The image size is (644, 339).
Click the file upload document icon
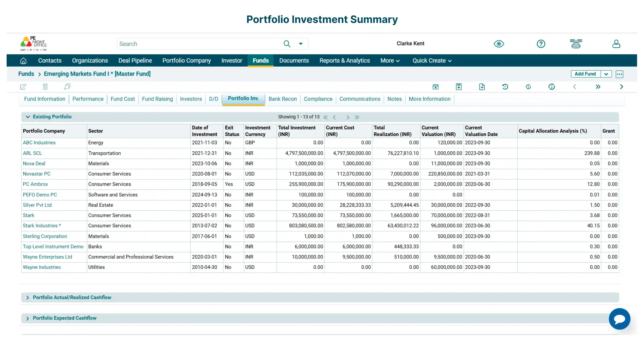482,87
